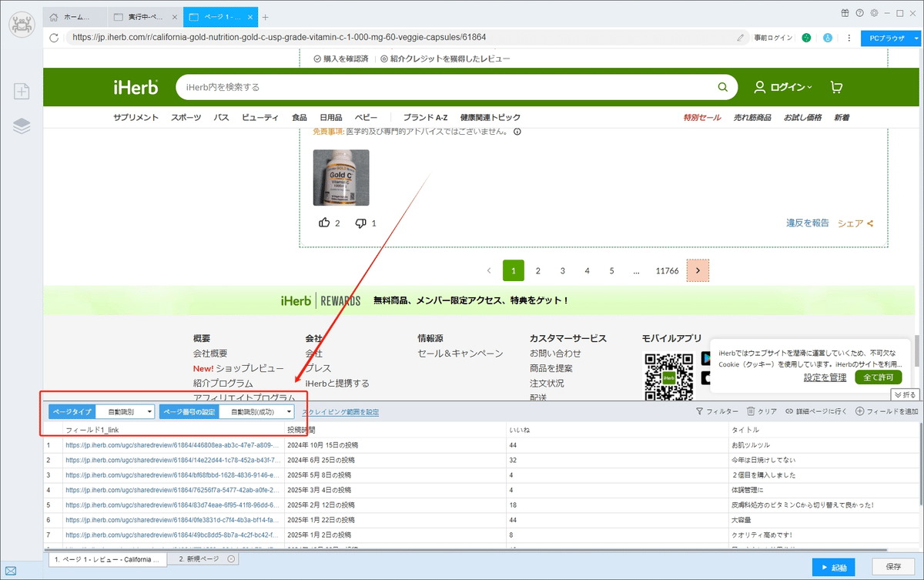Click the thumbs-down icon on the review
The width and height of the screenshot is (924, 580).
tap(360, 223)
